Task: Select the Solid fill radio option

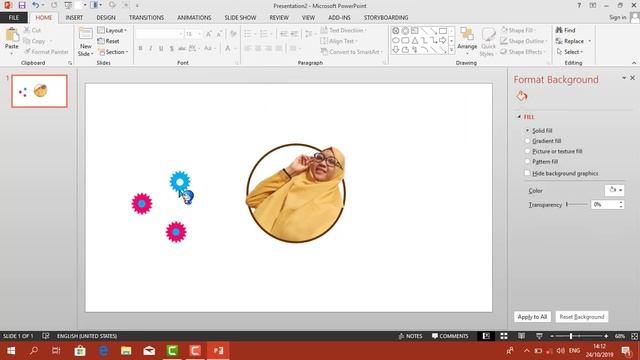Action: click(527, 131)
